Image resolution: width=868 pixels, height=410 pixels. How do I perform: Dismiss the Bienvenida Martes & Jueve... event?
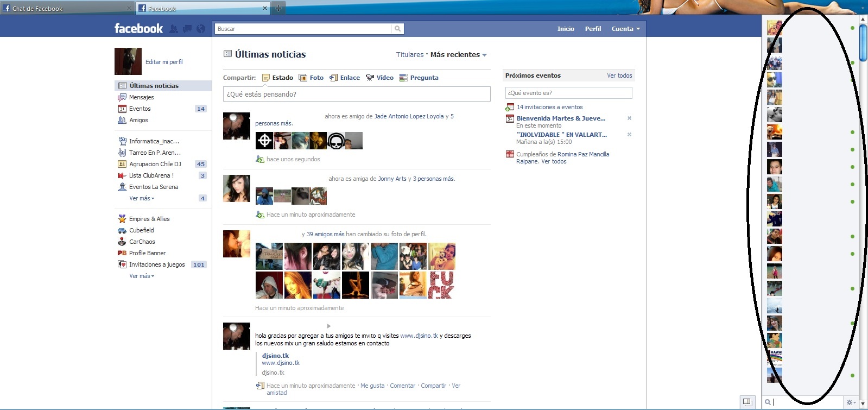pyautogui.click(x=629, y=118)
